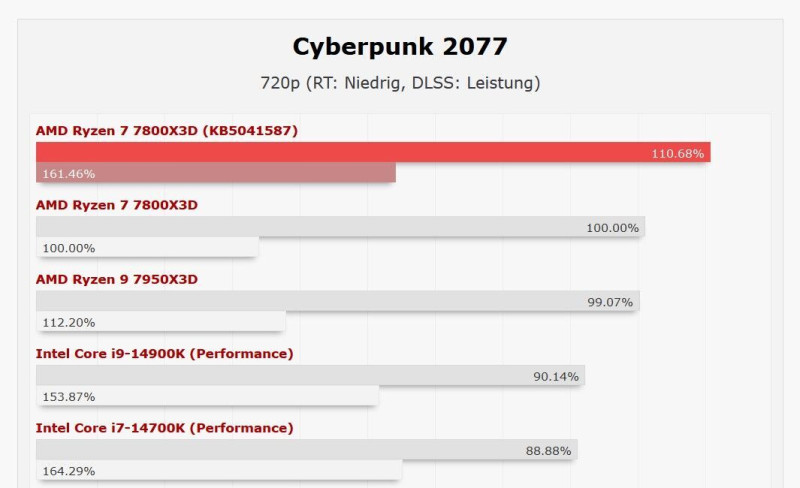Screen dimensions: 800x488
Task: Click the 90.14% bar
Action: 310,375
